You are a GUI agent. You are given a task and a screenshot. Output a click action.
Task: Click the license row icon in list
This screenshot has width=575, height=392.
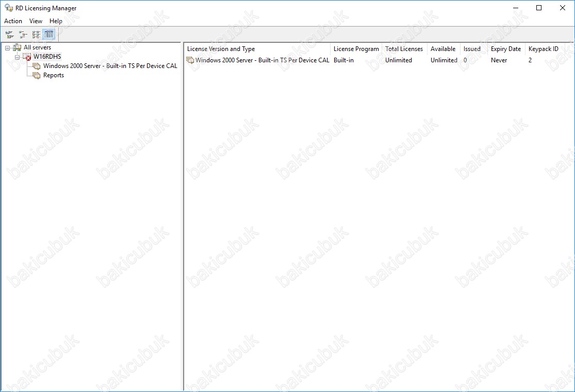tap(190, 60)
